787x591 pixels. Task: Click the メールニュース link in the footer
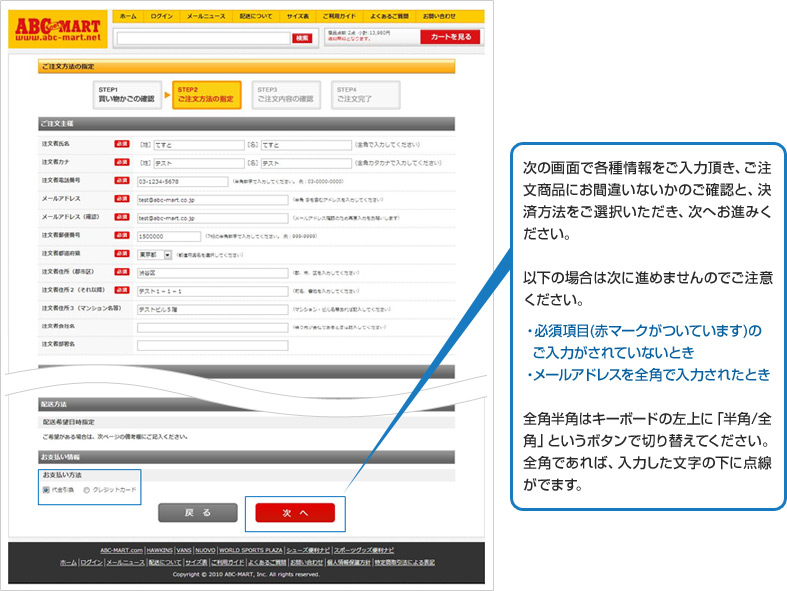coord(125,562)
